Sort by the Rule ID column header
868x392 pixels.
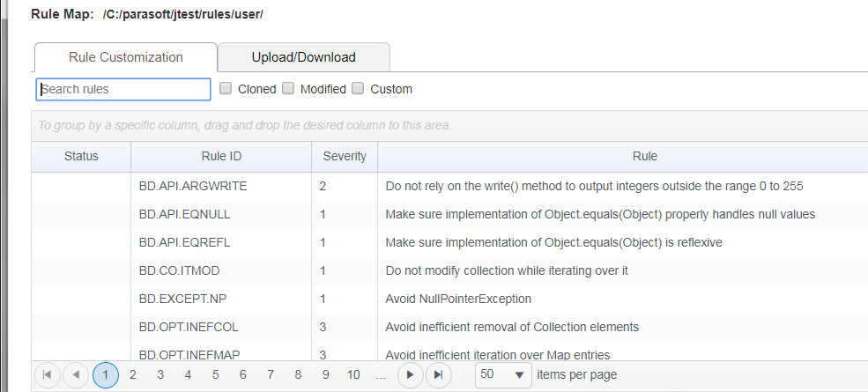pyautogui.click(x=221, y=156)
